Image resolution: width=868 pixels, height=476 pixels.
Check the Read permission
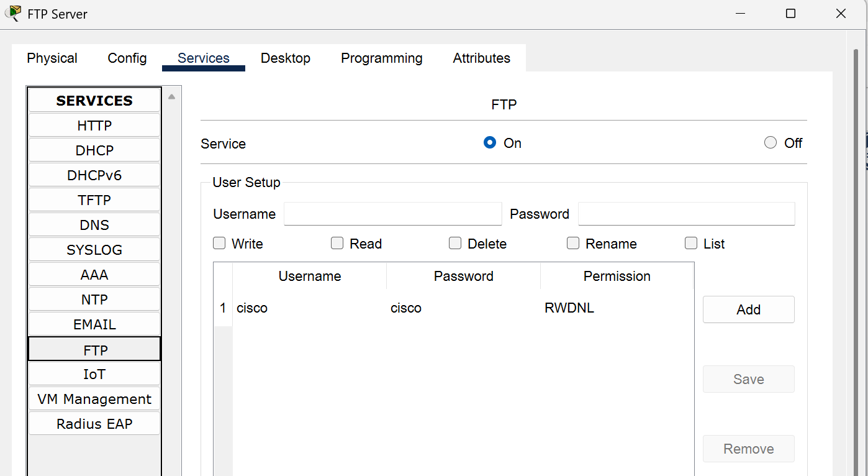coord(337,243)
